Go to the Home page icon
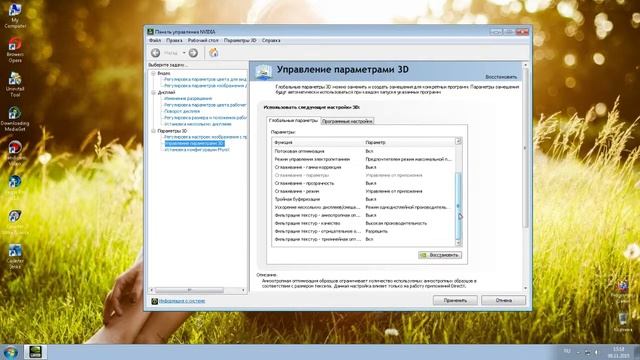Image resolution: width=640 pixels, height=360 pixels. [x=213, y=52]
